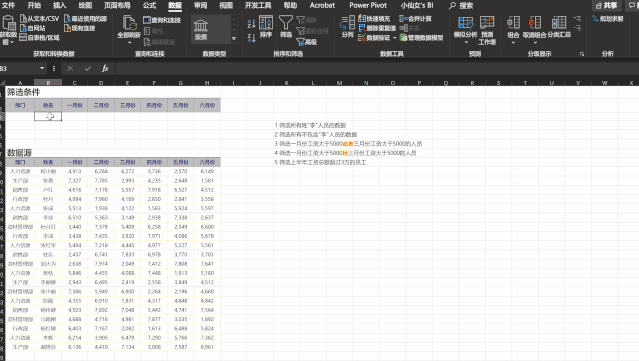Viewport: 639px width, 361px height.
Task: Click the 筛选条件 title cell
Action: click(23, 92)
